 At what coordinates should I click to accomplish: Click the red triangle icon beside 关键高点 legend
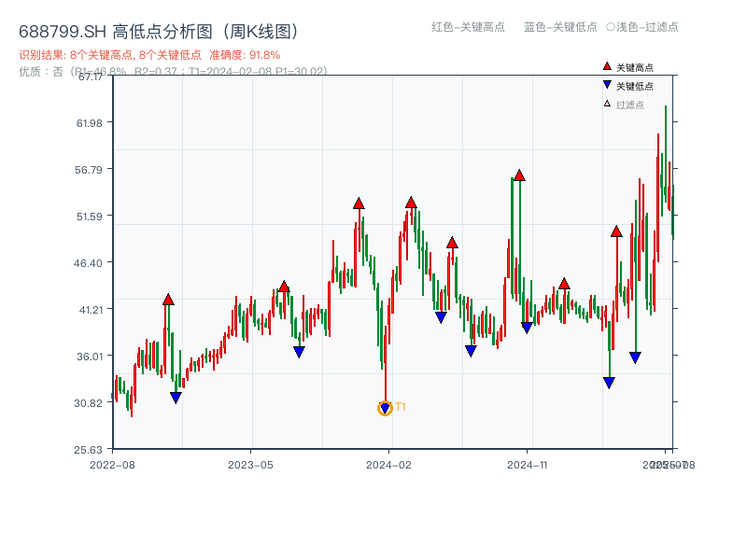click(x=607, y=66)
